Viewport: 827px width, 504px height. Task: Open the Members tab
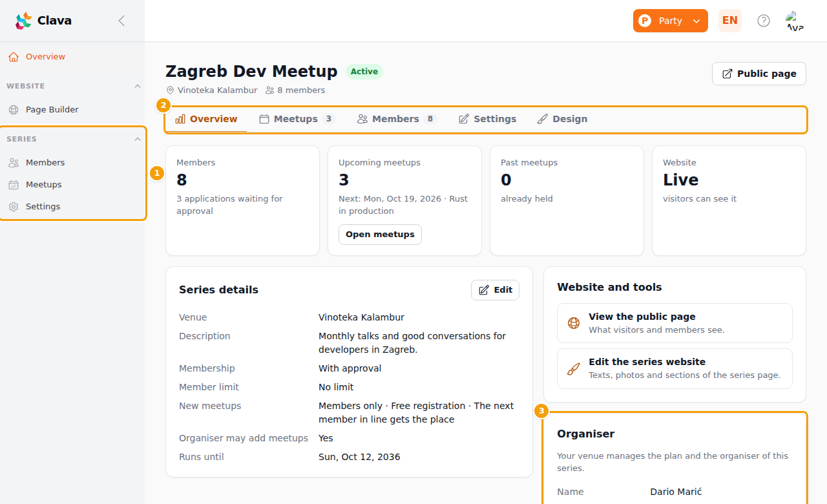click(397, 119)
